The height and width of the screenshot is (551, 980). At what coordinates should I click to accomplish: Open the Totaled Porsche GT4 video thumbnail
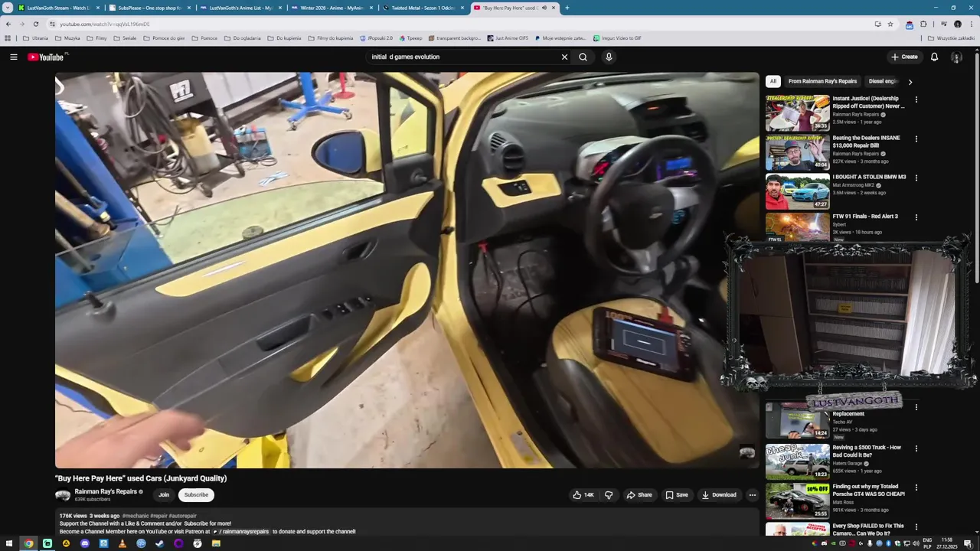(x=797, y=500)
